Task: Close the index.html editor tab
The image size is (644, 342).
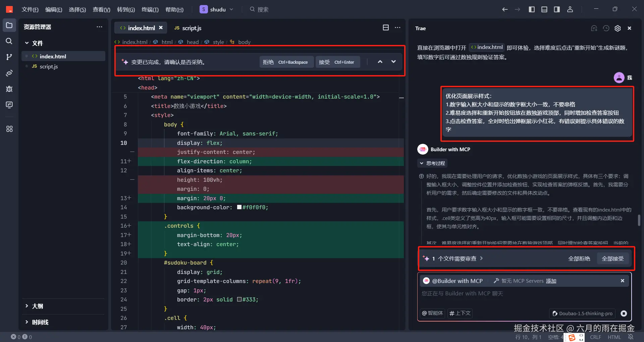Action: coord(161,28)
